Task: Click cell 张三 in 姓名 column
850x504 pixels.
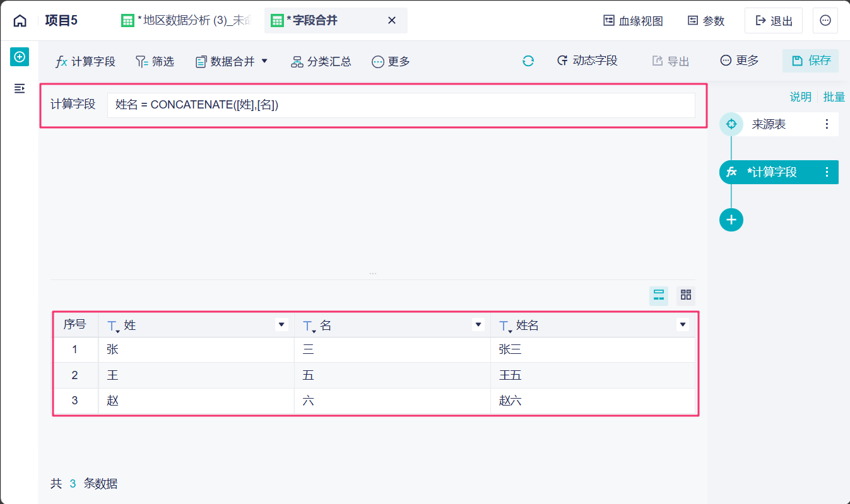Action: 593,350
